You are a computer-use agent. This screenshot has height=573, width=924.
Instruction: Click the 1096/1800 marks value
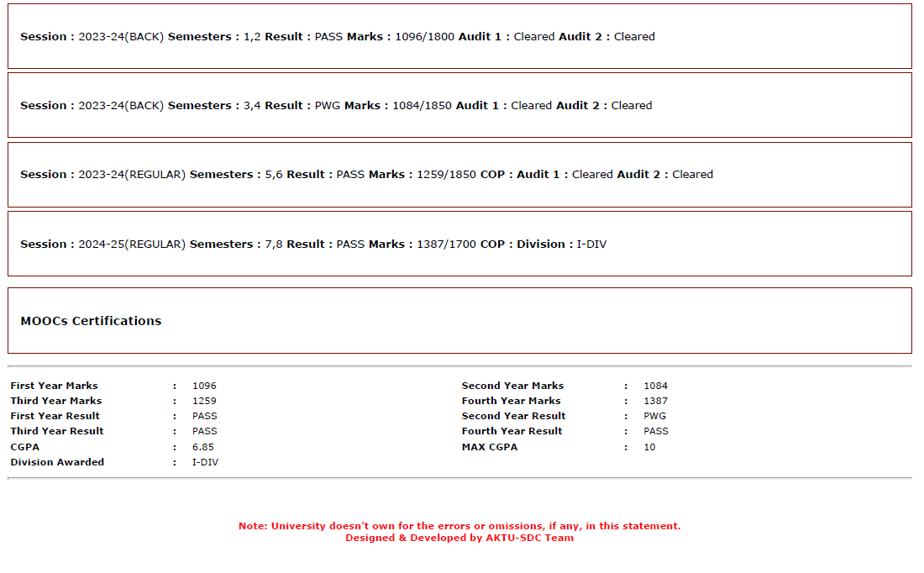coord(424,37)
